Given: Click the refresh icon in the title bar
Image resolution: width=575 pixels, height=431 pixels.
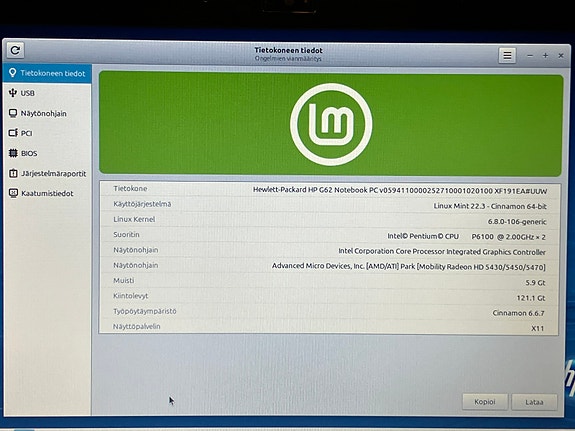Looking at the screenshot, I should tap(15, 50).
